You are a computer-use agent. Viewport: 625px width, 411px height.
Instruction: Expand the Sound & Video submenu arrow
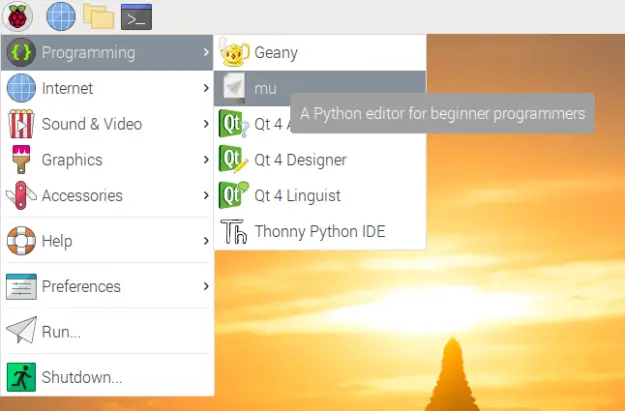coord(206,124)
